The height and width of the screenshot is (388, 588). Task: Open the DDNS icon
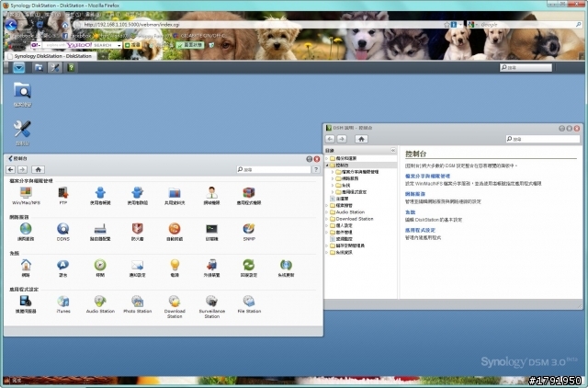point(63,229)
